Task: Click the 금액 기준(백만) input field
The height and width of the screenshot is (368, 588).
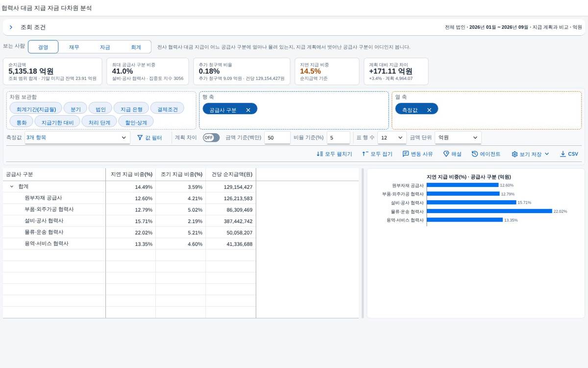Action: point(277,138)
